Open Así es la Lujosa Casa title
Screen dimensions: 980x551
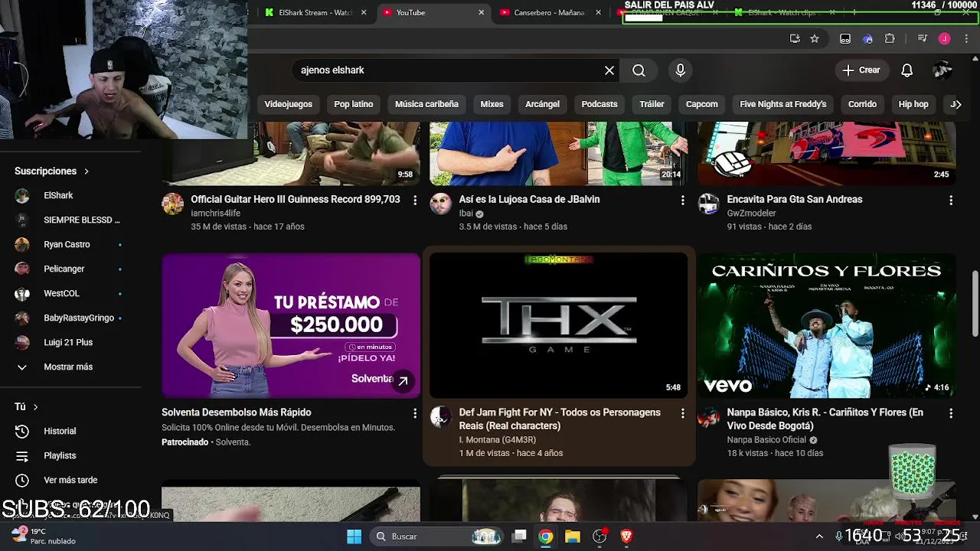pos(529,200)
